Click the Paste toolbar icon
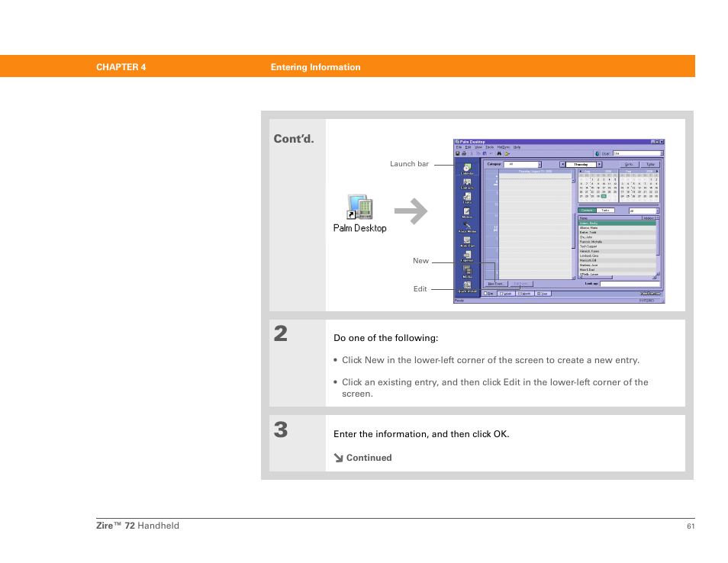Image resolution: width=728 pixels, height=563 pixels. pyautogui.click(x=485, y=153)
